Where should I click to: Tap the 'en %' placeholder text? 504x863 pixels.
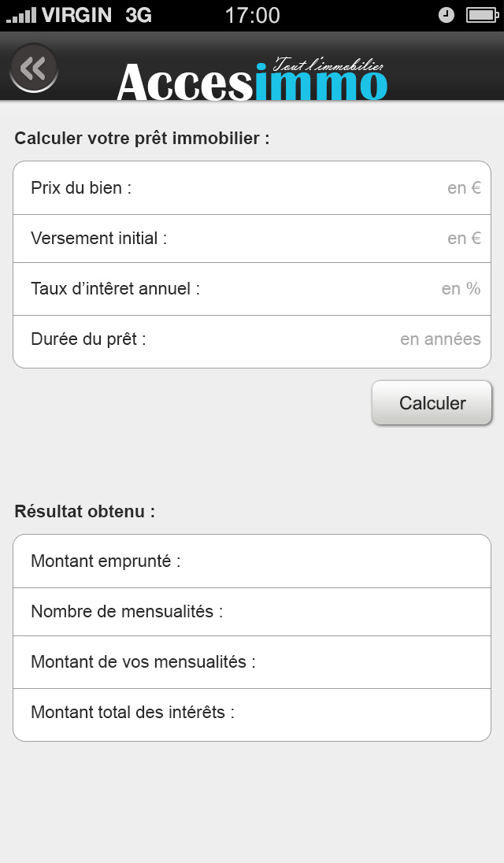[x=461, y=289]
